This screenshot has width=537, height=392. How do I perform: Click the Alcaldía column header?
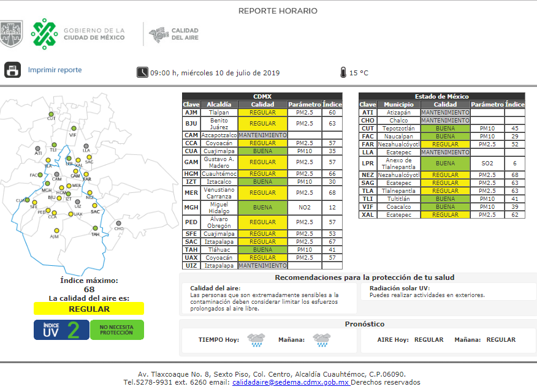(x=219, y=104)
